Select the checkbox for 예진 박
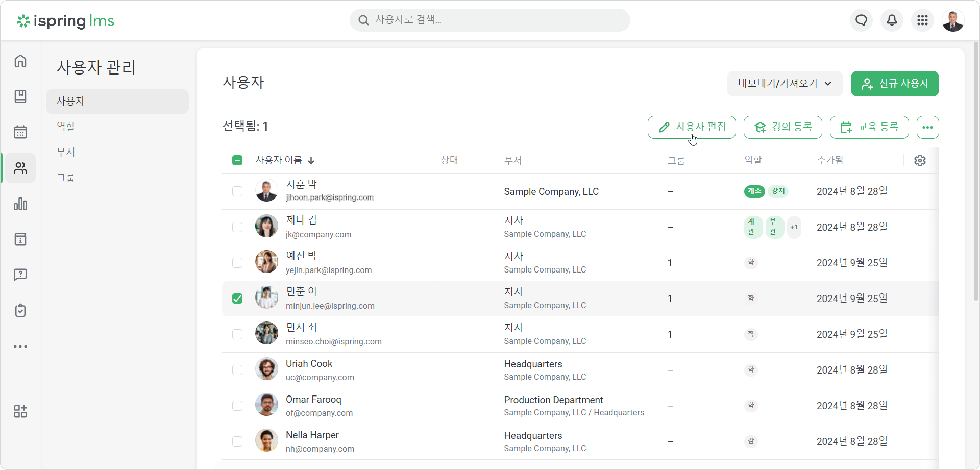Image resolution: width=980 pixels, height=470 pixels. 237,263
